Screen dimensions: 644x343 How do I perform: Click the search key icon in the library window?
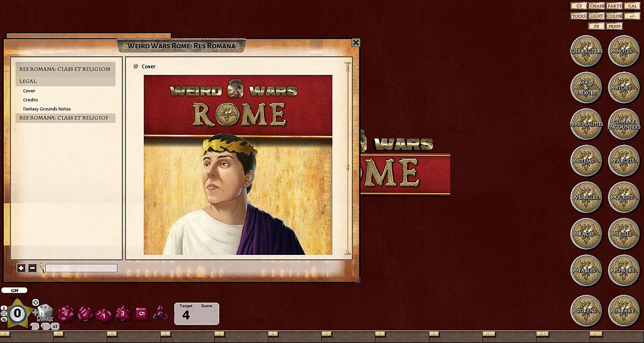point(41,268)
